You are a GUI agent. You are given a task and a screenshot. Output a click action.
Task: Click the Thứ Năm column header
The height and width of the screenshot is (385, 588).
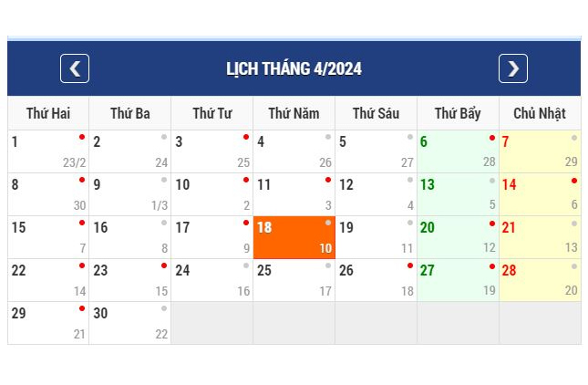click(x=294, y=113)
